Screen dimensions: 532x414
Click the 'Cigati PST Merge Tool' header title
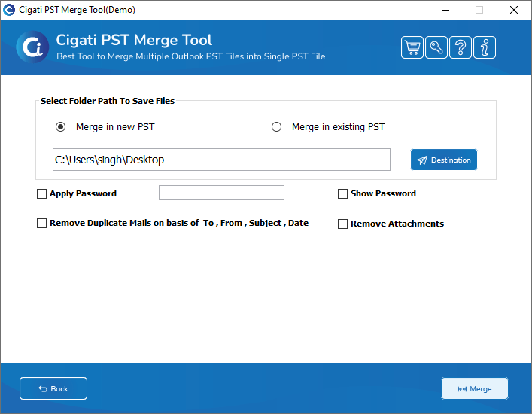(x=134, y=40)
